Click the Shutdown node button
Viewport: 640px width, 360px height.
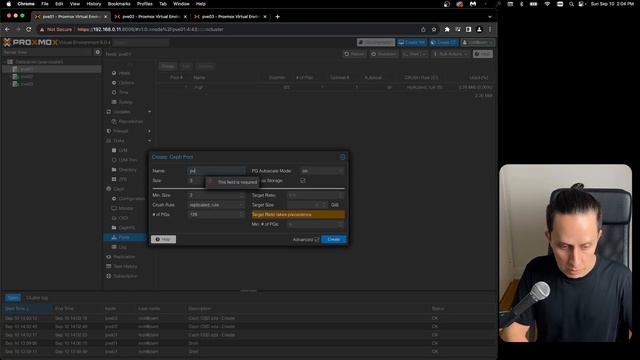pos(384,54)
